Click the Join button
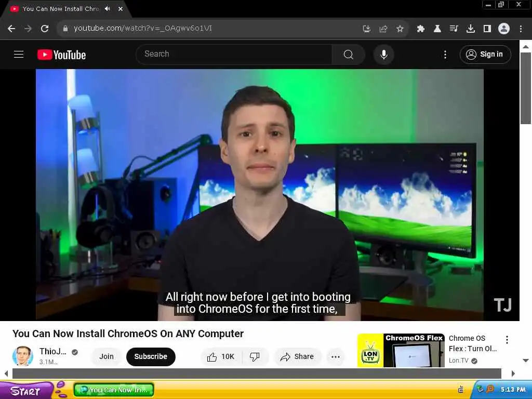The height and width of the screenshot is (399, 532). pyautogui.click(x=107, y=356)
